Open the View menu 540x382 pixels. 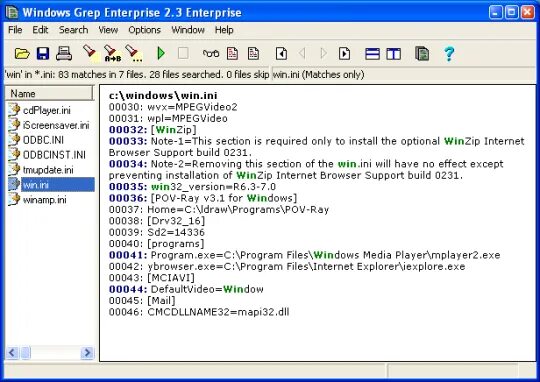click(108, 30)
